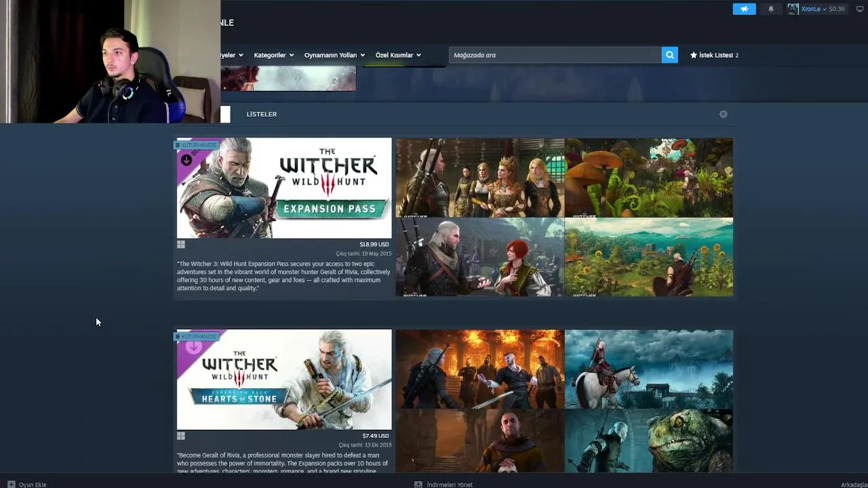Click the plus icon beside Oyun Ekle
The image size is (868, 488).
pos(11,485)
